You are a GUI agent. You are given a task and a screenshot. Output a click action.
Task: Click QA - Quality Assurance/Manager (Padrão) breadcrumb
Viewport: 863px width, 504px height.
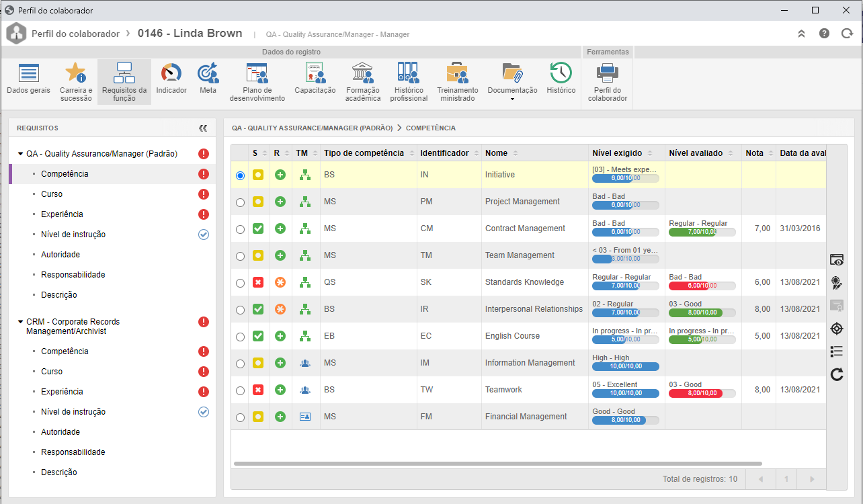click(313, 128)
